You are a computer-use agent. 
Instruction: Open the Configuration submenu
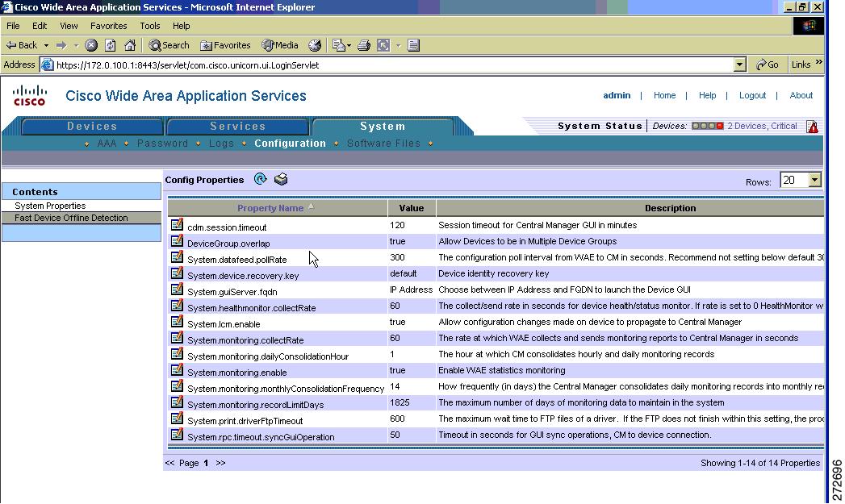pyautogui.click(x=290, y=144)
